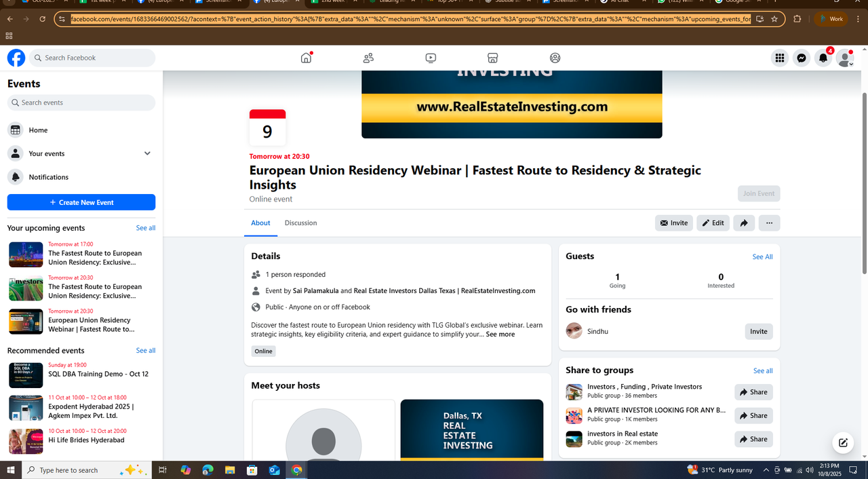The height and width of the screenshot is (479, 868).
Task: Click the Online tag chip
Action: point(263,351)
